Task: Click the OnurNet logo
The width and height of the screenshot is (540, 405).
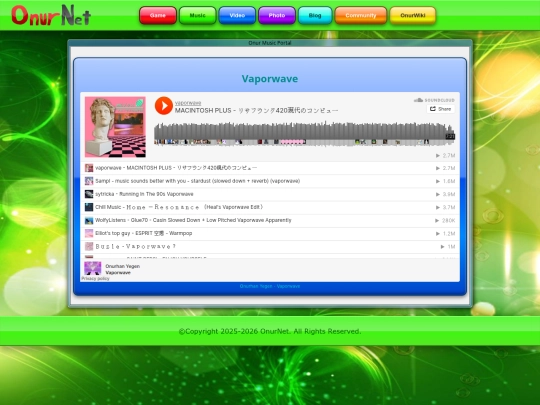Action: (x=51, y=15)
